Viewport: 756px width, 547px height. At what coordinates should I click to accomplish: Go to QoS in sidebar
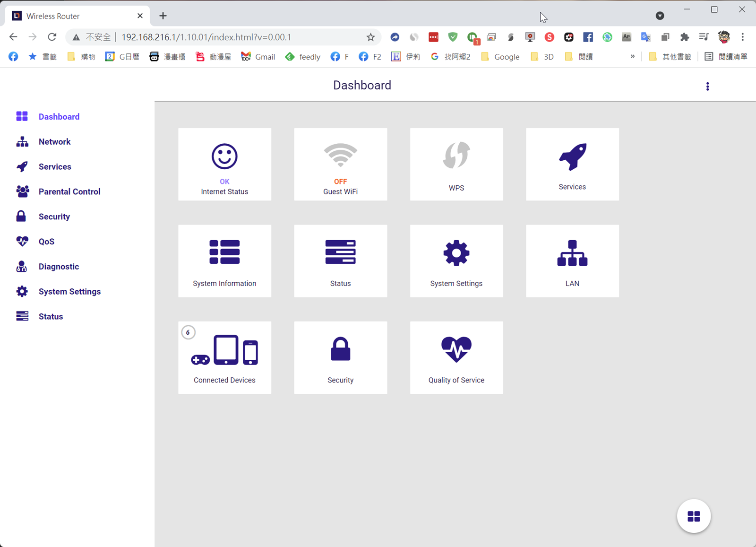click(x=46, y=242)
